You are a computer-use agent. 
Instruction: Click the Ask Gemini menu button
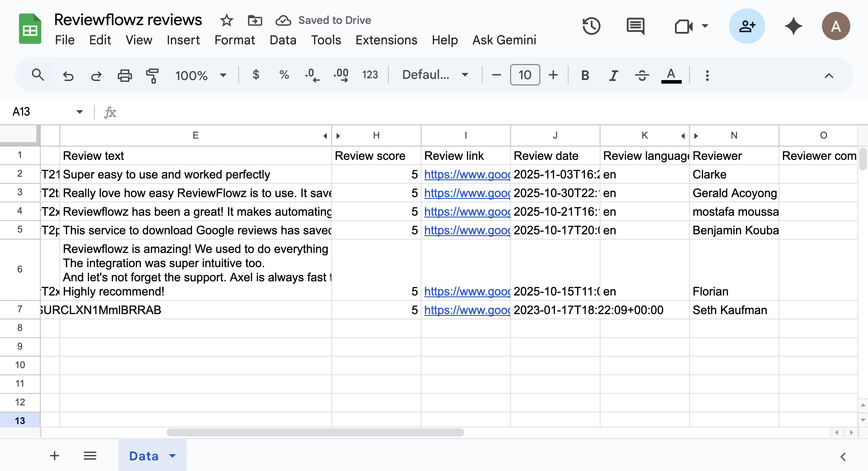pos(504,40)
